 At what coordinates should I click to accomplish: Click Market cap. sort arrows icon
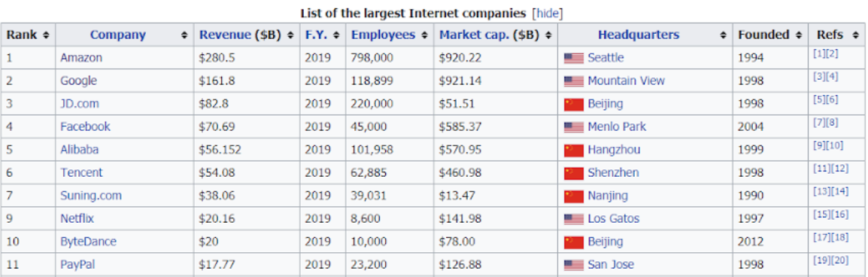pos(548,35)
